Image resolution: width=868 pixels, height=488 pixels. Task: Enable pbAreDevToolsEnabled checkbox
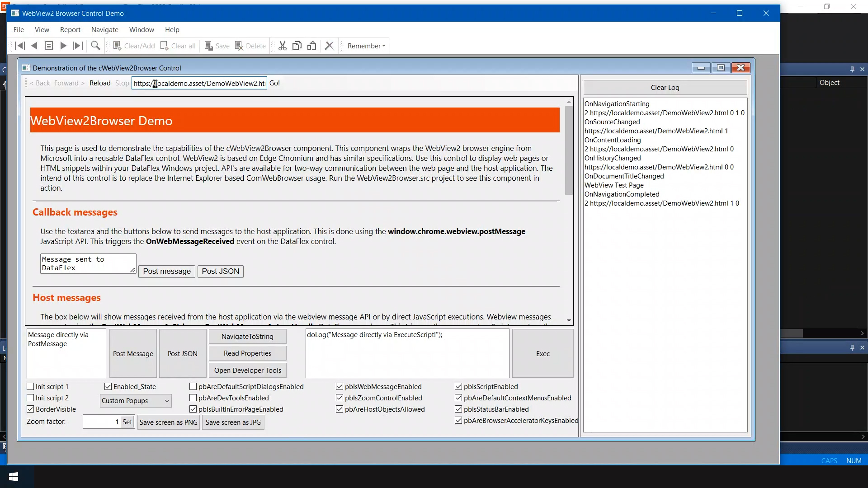[193, 398]
